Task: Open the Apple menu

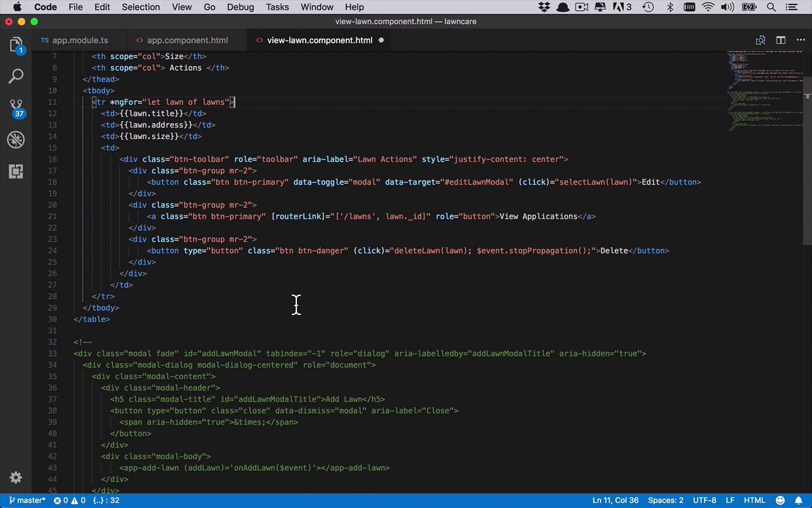Action: tap(17, 7)
